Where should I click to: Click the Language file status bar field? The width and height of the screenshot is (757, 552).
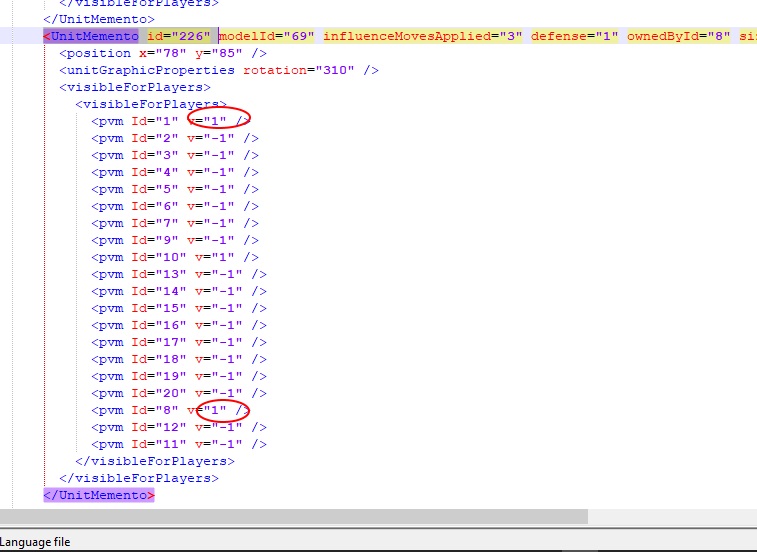(36, 542)
